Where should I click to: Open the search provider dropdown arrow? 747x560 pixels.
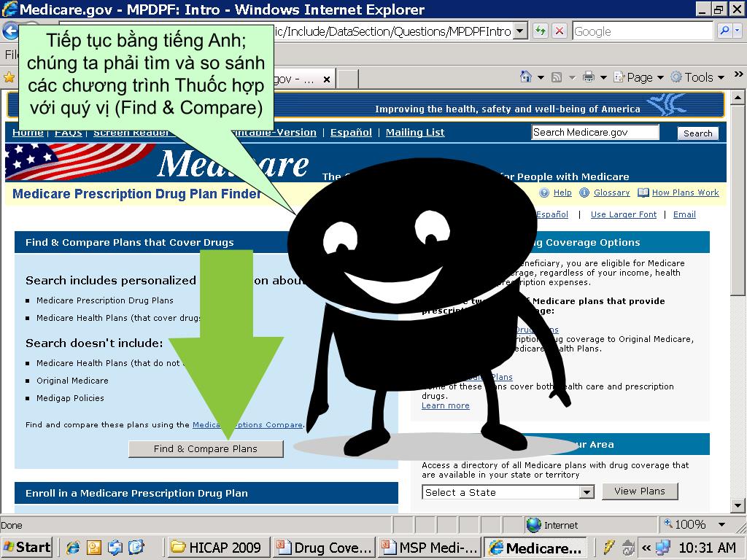tap(737, 31)
